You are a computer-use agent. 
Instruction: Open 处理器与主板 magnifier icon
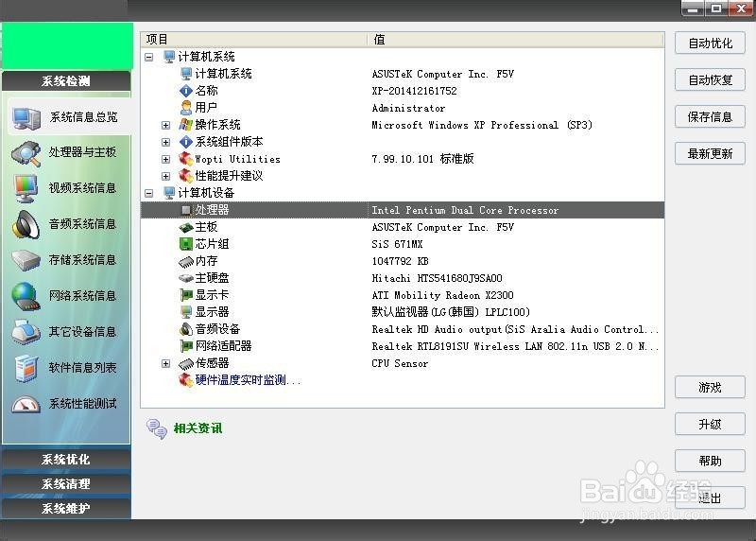26,153
